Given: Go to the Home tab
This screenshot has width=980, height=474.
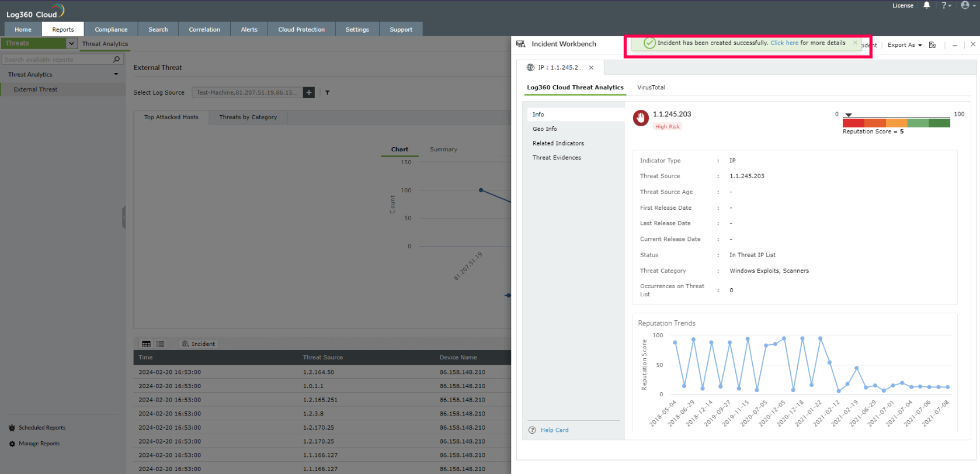Looking at the screenshot, I should click(23, 29).
